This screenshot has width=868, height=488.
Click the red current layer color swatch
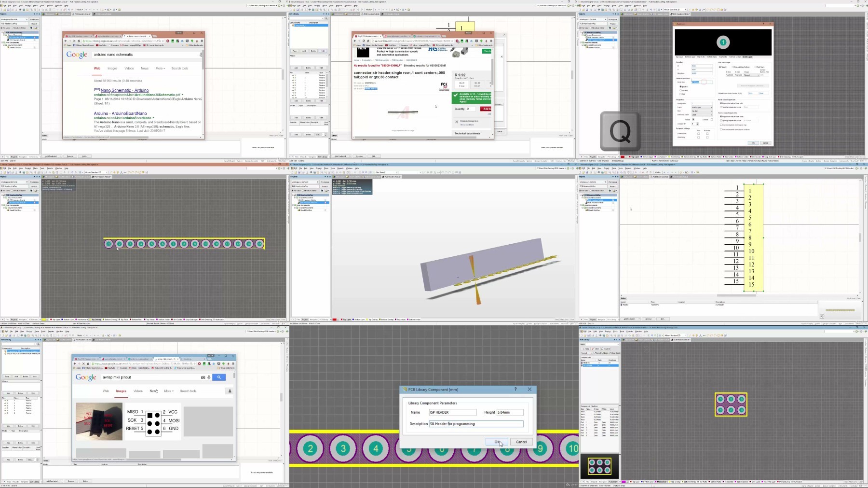coord(623,157)
